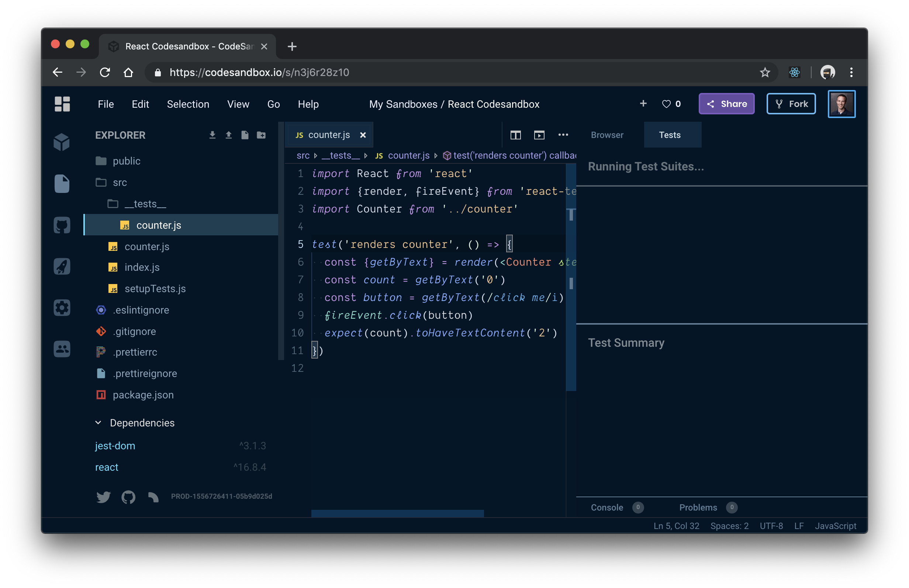Open the GitHub panel in the sidebar
Viewport: 909px width, 588px height.
point(62,225)
